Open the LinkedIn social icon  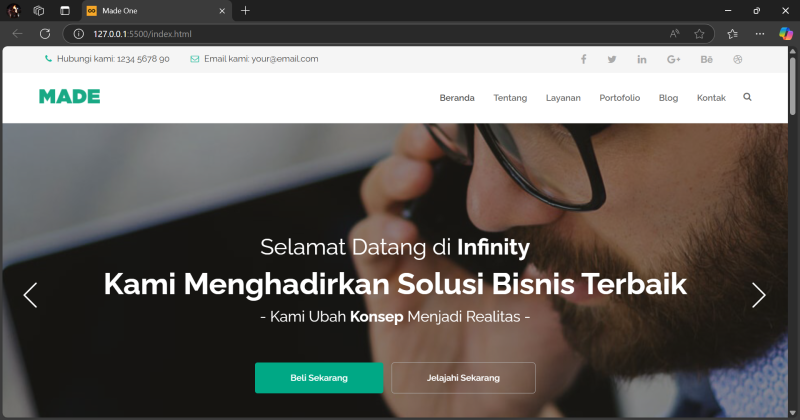(x=642, y=59)
